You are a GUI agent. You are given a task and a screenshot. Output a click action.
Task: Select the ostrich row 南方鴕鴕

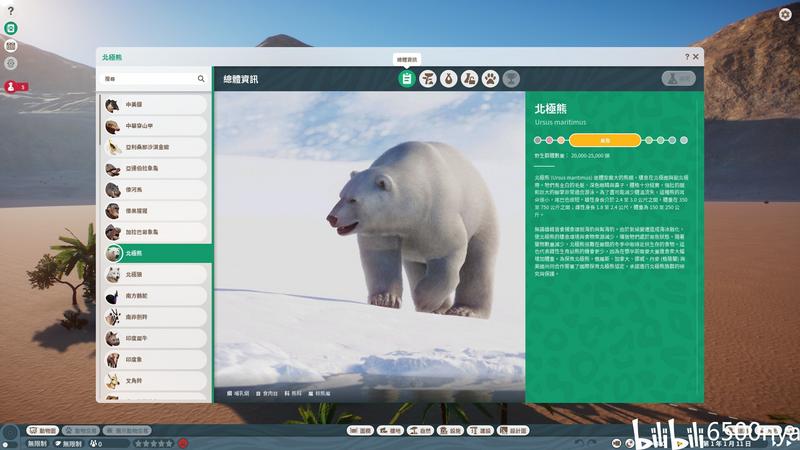click(155, 296)
